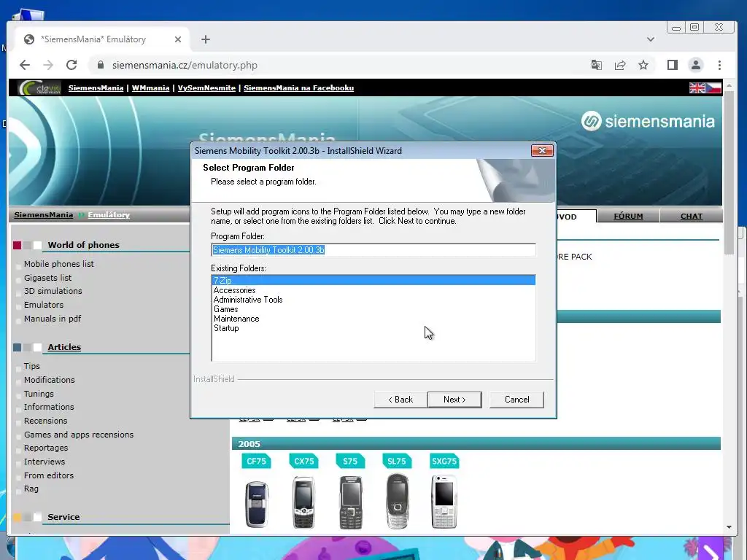This screenshot has height=560, width=747.
Task: Open 3D simulations menu item
Action: click(x=53, y=291)
